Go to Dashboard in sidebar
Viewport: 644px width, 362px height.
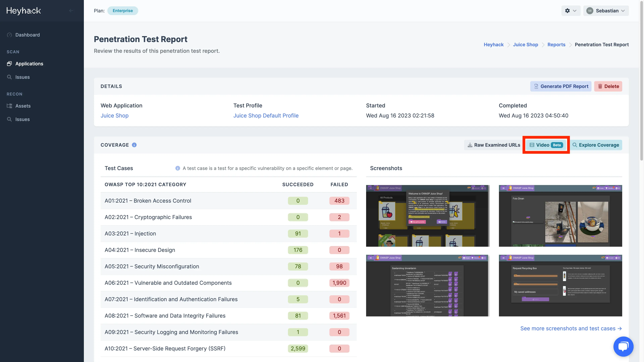[x=28, y=35]
